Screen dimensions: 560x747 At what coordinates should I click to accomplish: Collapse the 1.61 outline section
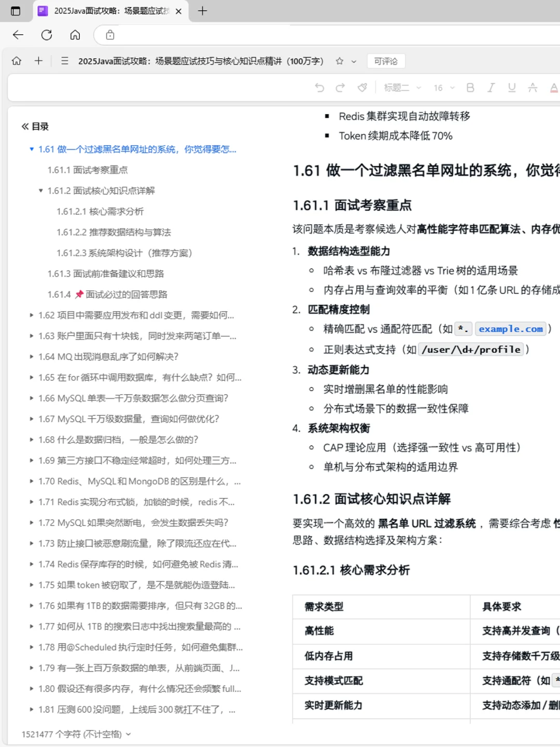(x=32, y=149)
